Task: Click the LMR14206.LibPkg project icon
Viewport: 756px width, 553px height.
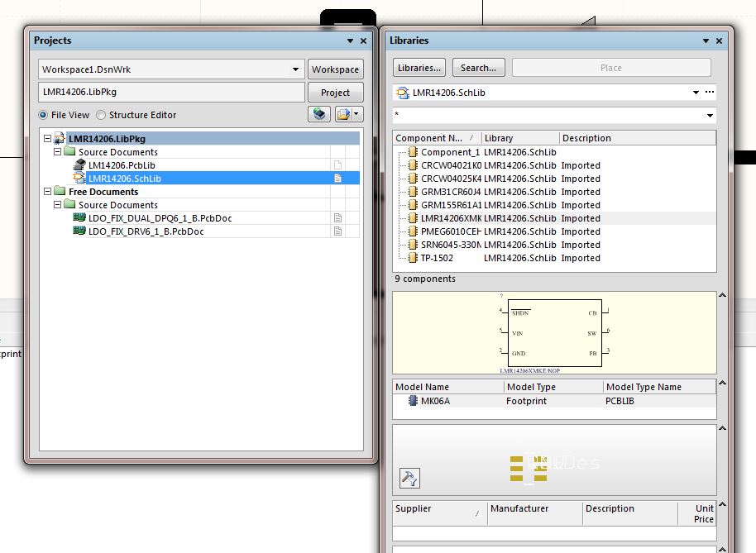Action: (x=60, y=139)
